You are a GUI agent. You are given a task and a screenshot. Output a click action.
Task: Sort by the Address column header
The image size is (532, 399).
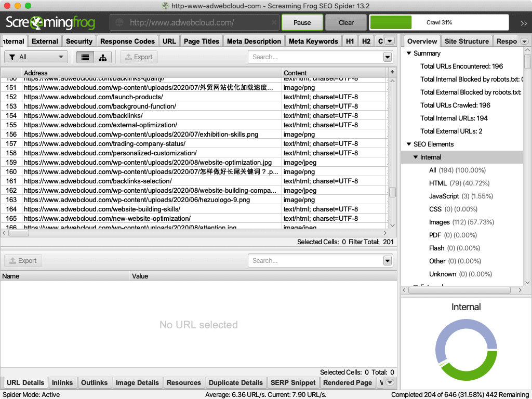click(152, 73)
